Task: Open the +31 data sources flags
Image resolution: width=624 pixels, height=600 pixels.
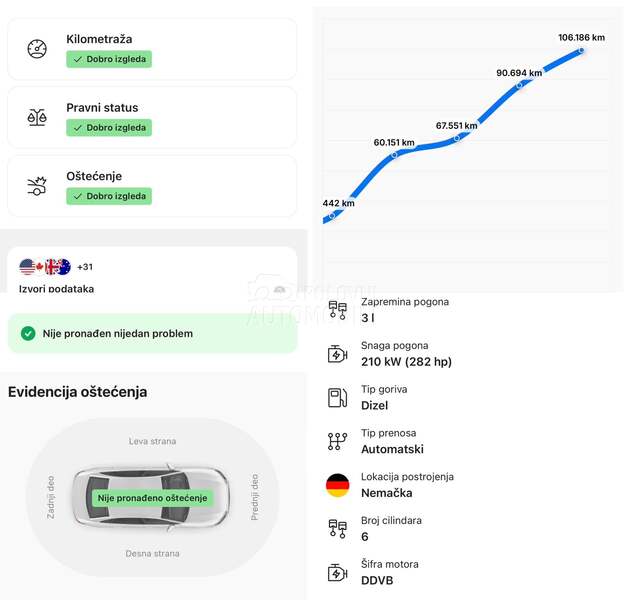Action: [x=56, y=267]
